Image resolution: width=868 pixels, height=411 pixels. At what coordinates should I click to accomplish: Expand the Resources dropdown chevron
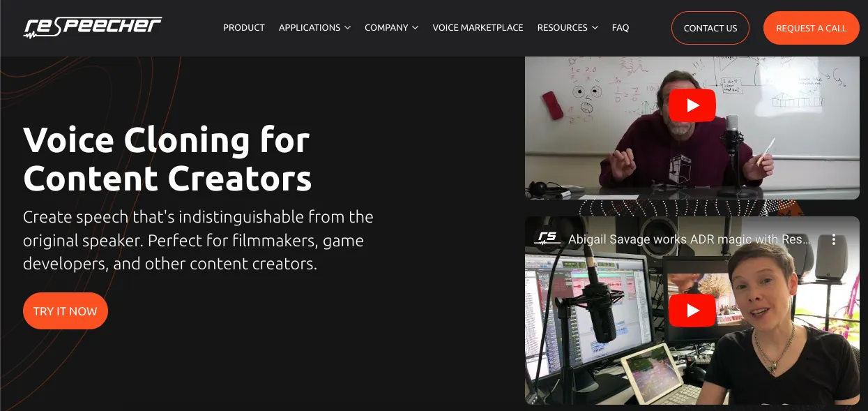click(595, 28)
